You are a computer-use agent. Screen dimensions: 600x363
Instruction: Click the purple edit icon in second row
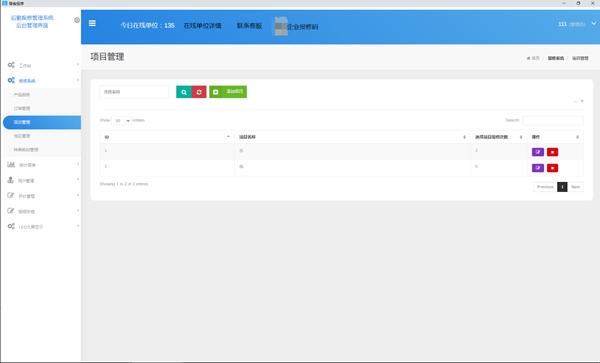pyautogui.click(x=538, y=168)
